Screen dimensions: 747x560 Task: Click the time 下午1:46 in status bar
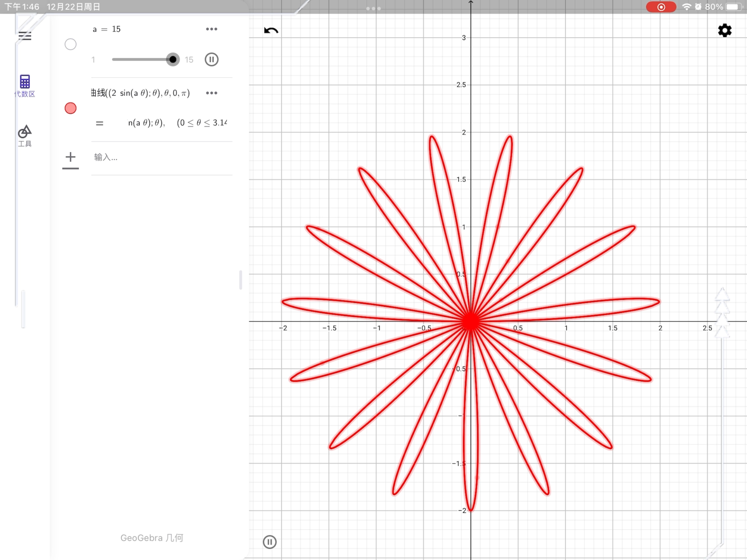(22, 7)
